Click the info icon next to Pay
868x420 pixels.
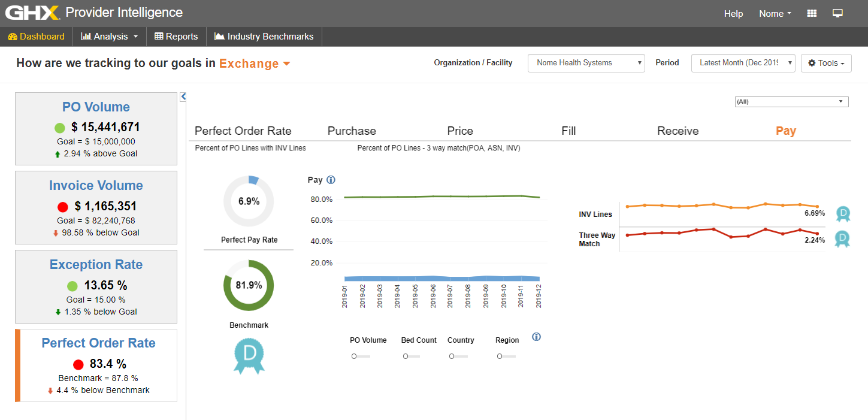(x=331, y=180)
